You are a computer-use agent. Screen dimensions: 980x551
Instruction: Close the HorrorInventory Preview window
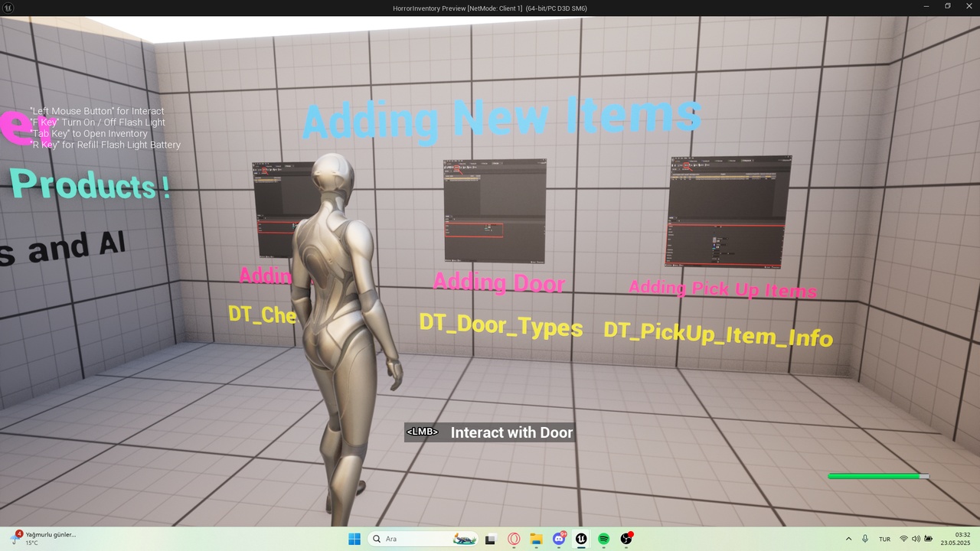[969, 7]
